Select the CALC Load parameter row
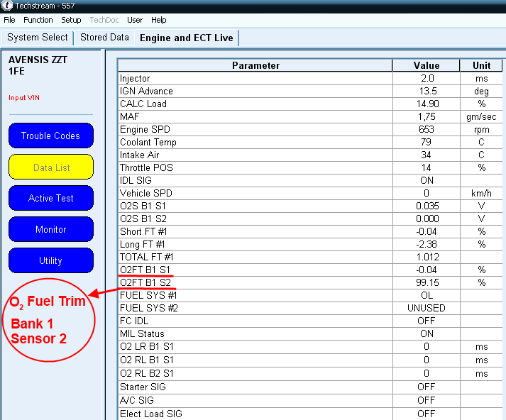Viewport: 506px width, 420px height. (x=310, y=104)
